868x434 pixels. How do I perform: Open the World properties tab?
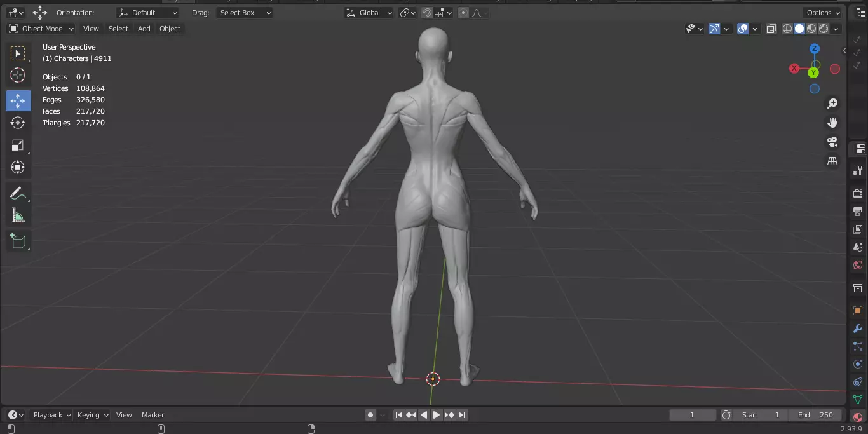click(858, 265)
